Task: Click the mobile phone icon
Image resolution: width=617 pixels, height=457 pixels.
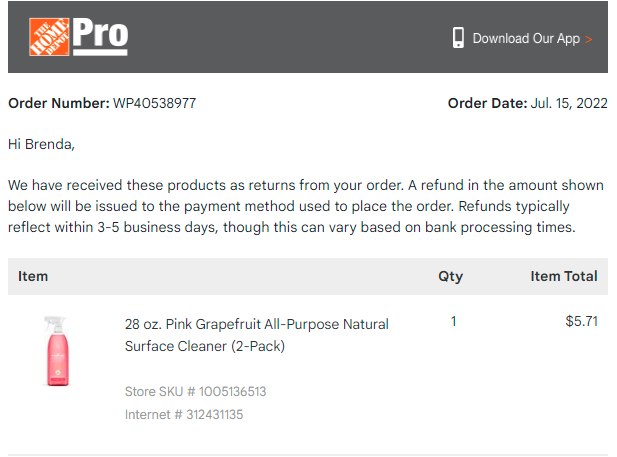Action: tap(458, 38)
